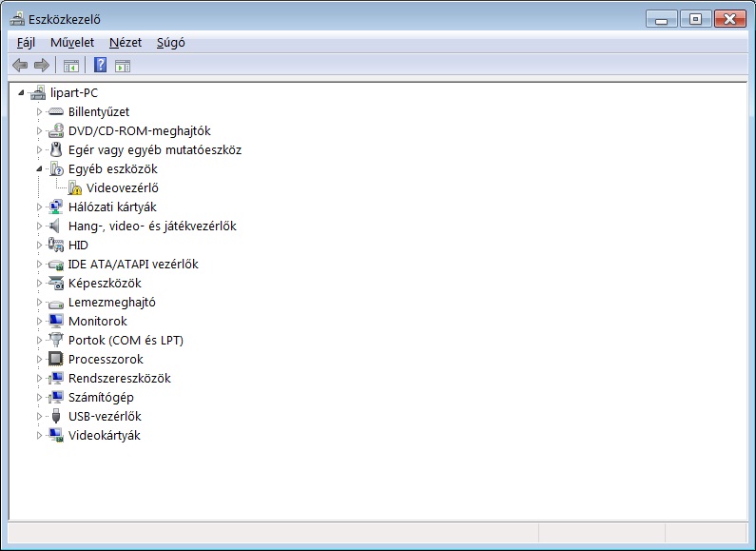
Task: Collapse the Egyéb eszközök category
Action: [40, 168]
